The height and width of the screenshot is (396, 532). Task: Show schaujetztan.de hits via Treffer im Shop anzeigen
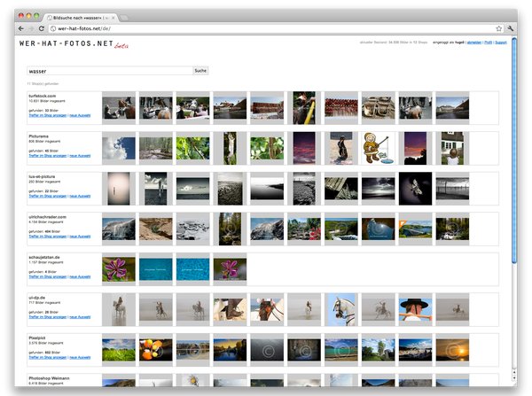(48, 276)
